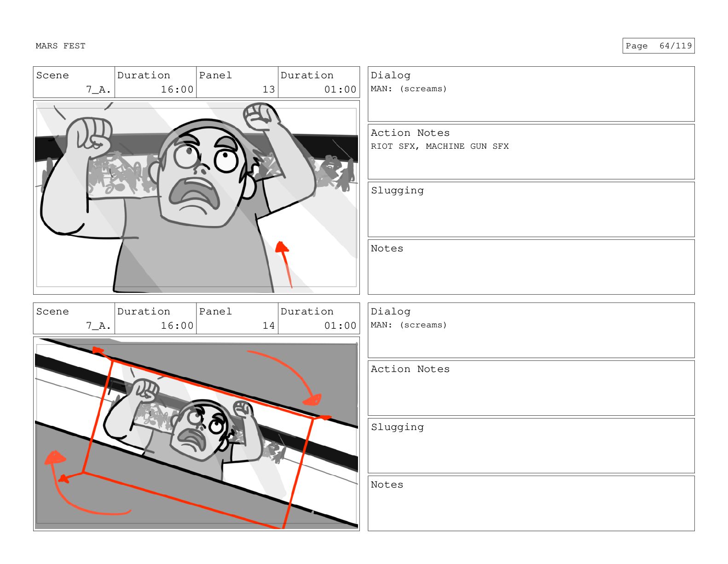Click Panel number 13 cell

[x=237, y=82]
